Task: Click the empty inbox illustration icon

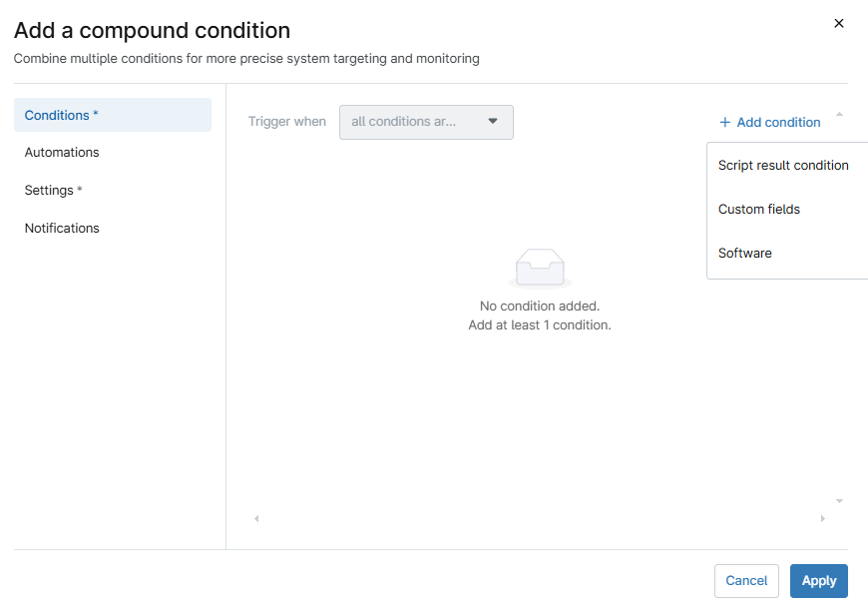Action: click(540, 267)
